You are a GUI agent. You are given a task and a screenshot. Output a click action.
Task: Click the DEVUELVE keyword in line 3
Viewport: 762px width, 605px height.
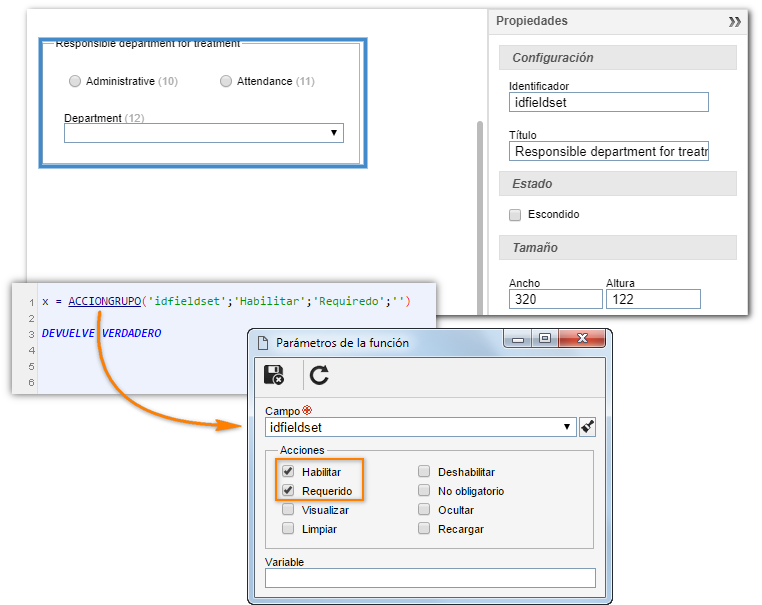(x=68, y=333)
